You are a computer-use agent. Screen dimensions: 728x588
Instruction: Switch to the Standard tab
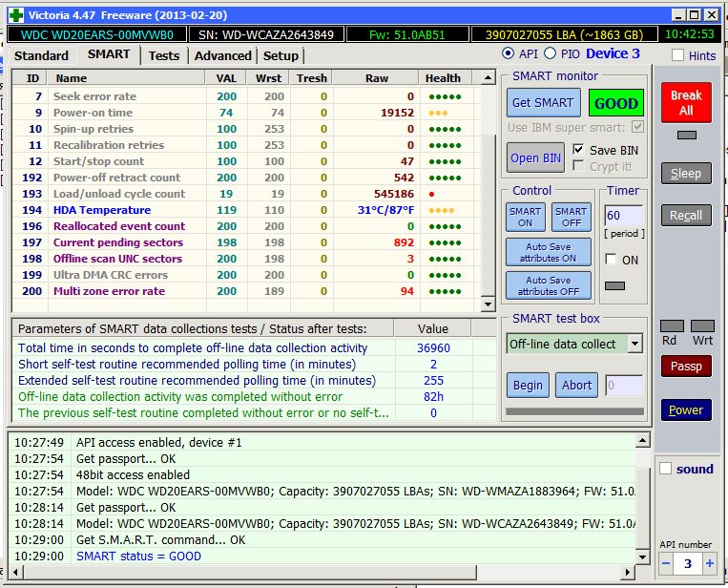coord(41,55)
